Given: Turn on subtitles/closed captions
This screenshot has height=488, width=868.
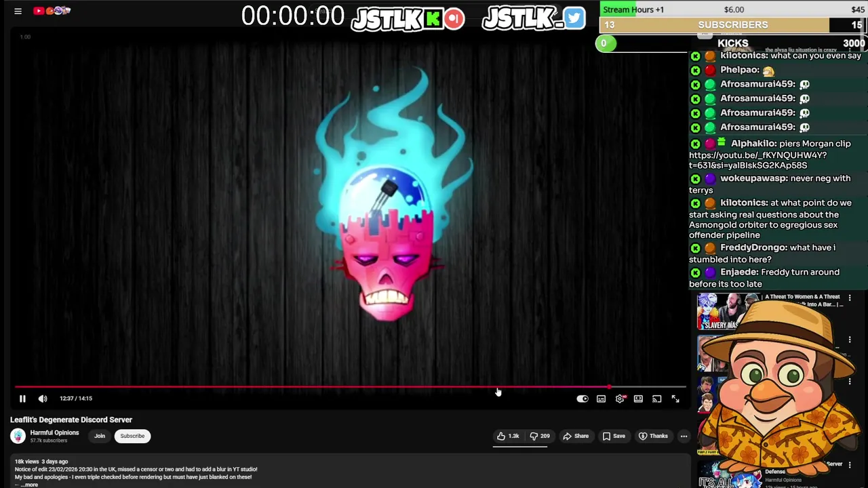Looking at the screenshot, I should click(x=601, y=399).
